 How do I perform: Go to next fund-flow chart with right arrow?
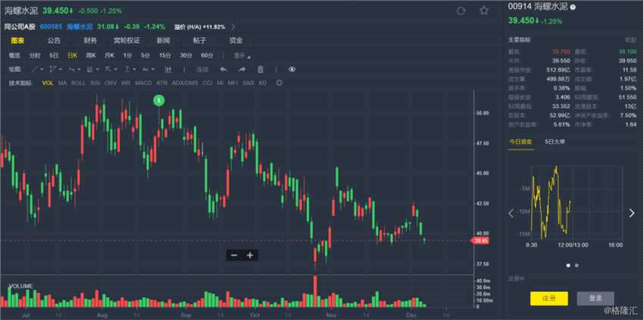pos(632,213)
